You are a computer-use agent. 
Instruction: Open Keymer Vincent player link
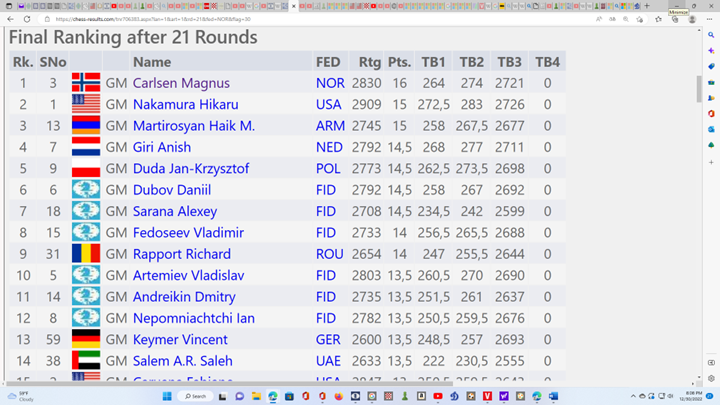click(180, 339)
